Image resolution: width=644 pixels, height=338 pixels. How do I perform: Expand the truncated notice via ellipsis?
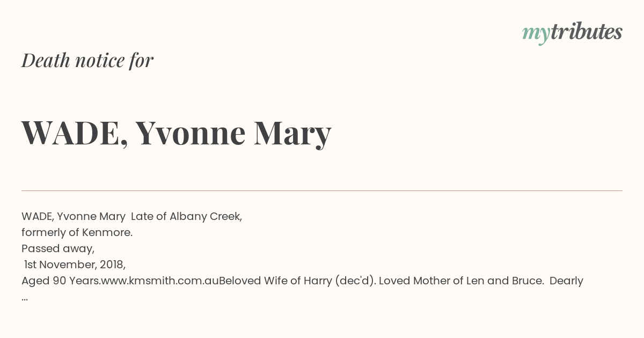tap(25, 298)
